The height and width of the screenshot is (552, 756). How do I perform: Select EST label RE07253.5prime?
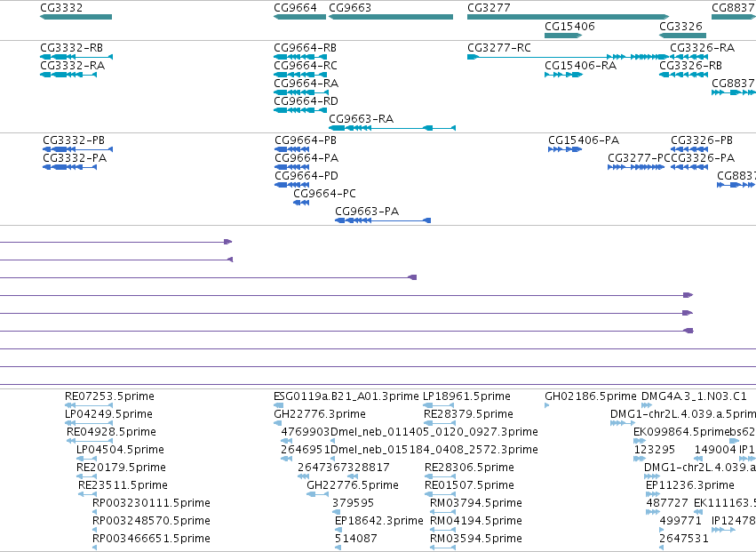pos(109,396)
